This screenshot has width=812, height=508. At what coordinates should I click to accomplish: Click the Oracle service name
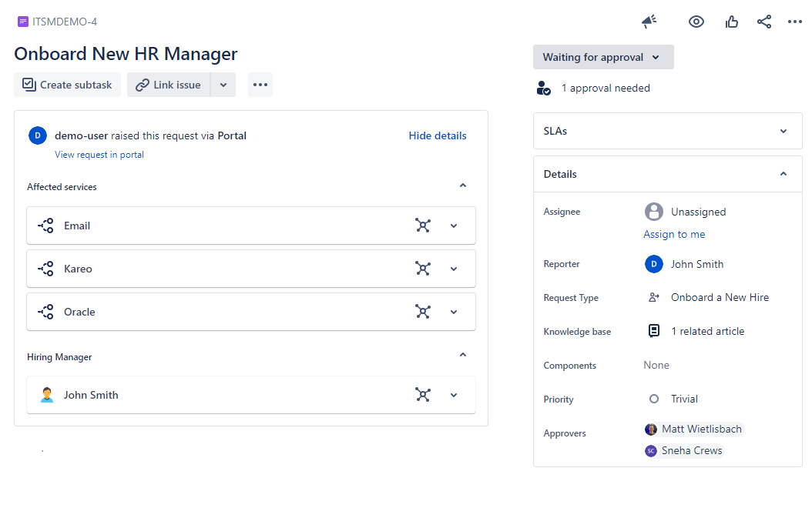click(79, 312)
